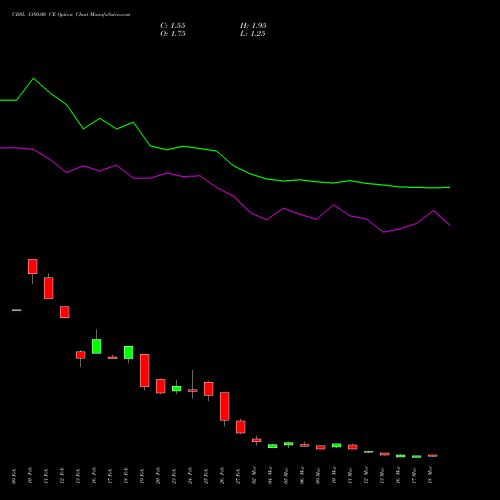The image size is (500, 500).
Task: Click the CDSL 1380.00 CE chart title
Action: coord(71,15)
